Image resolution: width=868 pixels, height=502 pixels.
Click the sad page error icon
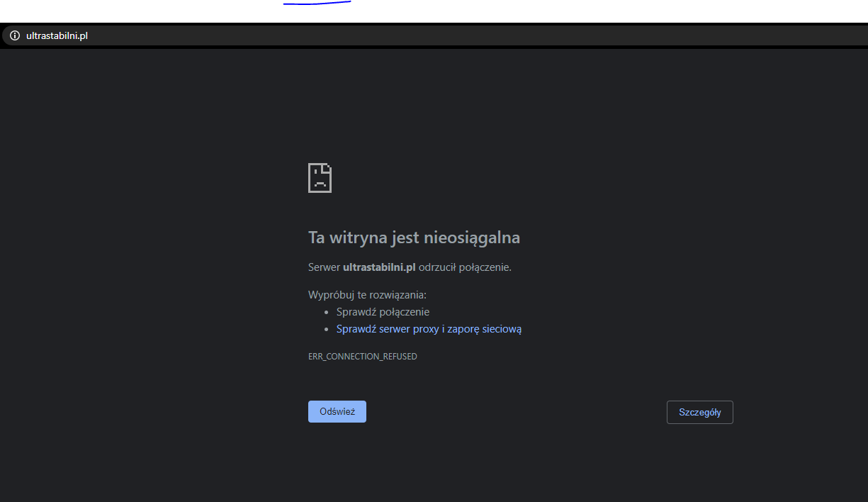point(320,178)
